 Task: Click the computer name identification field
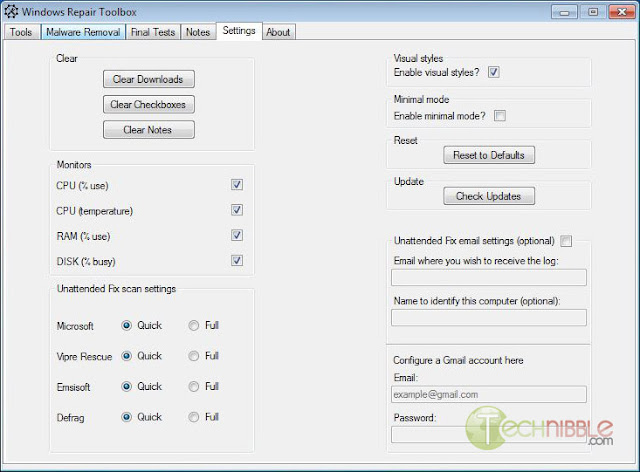tap(489, 318)
